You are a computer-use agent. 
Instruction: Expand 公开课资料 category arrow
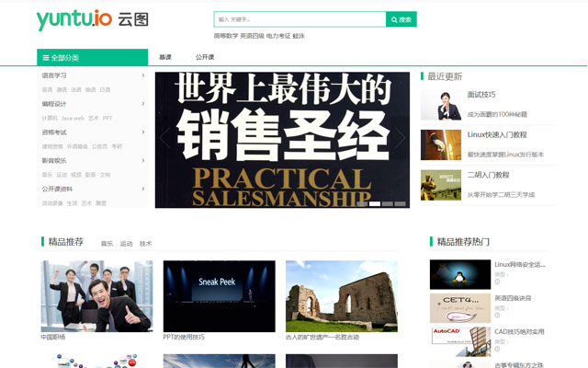click(x=143, y=189)
